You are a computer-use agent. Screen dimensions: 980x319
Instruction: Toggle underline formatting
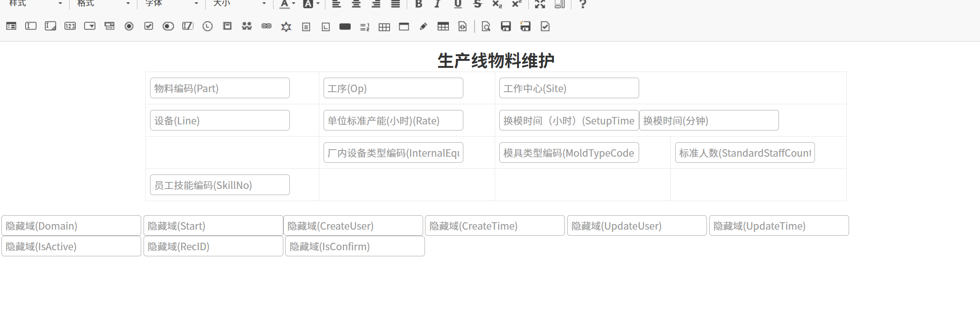[x=458, y=4]
